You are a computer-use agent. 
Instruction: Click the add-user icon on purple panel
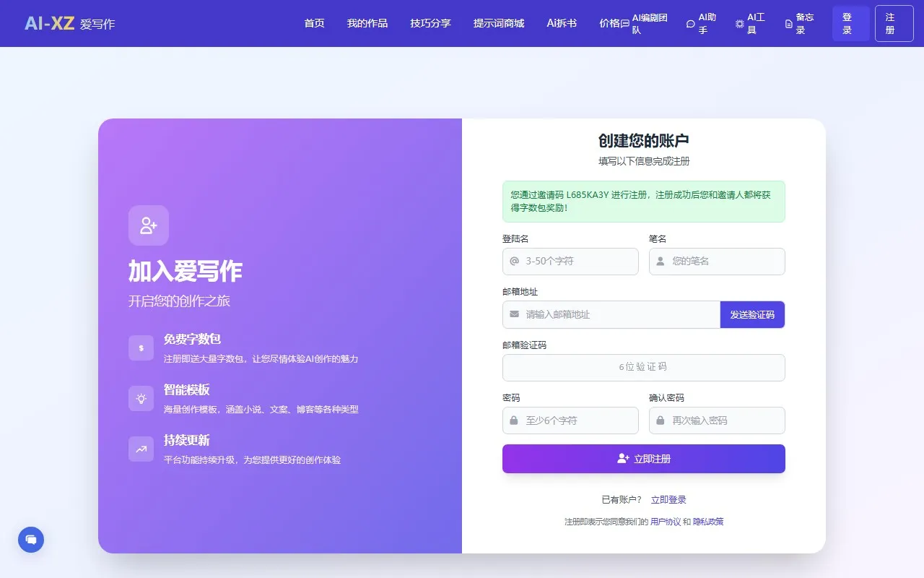[x=148, y=225]
